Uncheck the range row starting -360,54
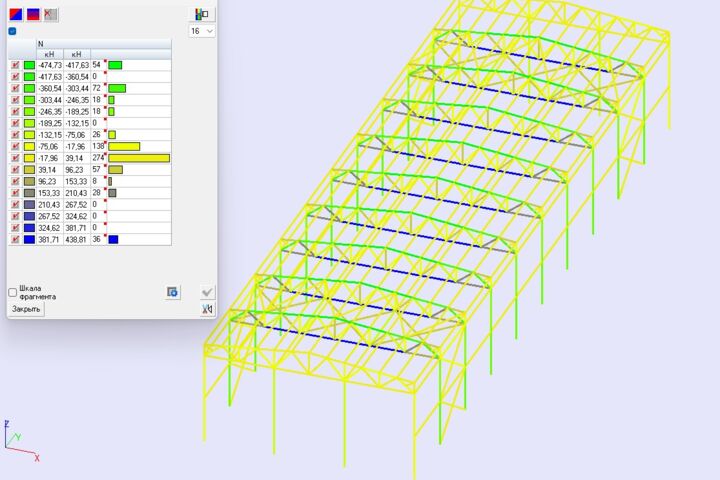 pyautogui.click(x=16, y=88)
